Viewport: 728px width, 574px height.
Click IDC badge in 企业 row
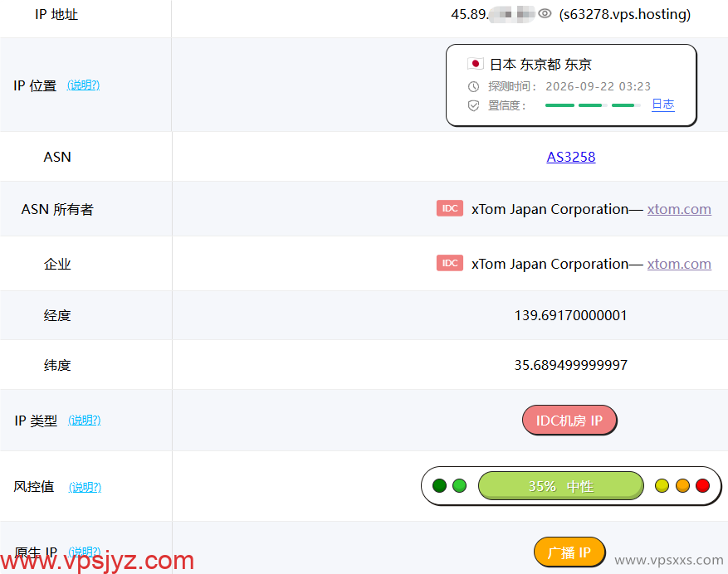click(x=449, y=263)
